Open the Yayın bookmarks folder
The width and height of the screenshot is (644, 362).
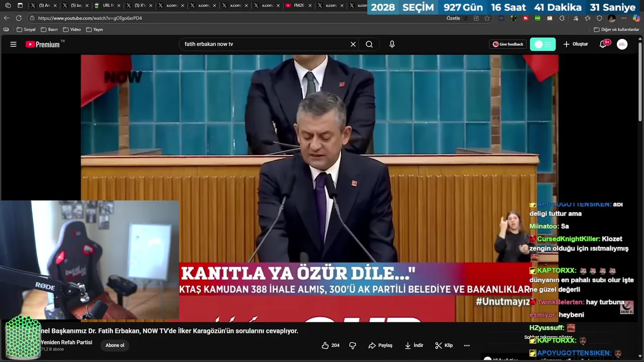coord(95,30)
